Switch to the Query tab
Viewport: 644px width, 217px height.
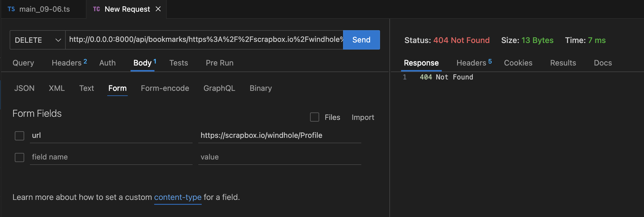[23, 63]
